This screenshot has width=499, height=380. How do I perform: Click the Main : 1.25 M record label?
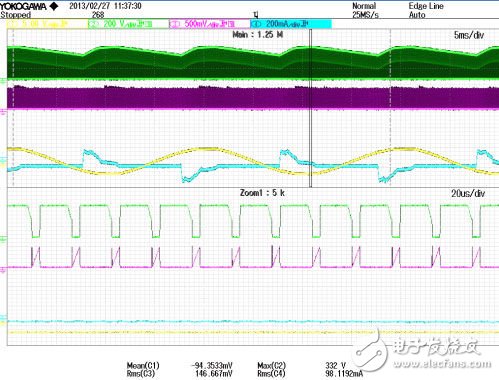(258, 35)
